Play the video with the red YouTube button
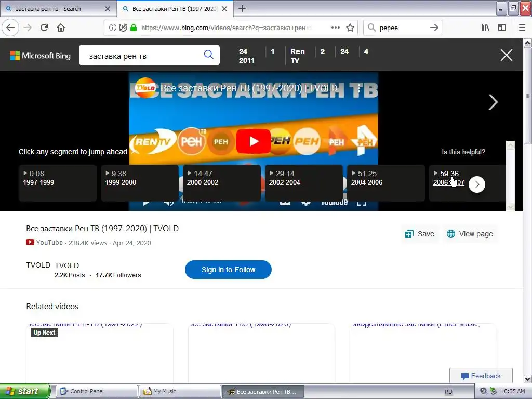This screenshot has height=399, width=532. tap(253, 141)
